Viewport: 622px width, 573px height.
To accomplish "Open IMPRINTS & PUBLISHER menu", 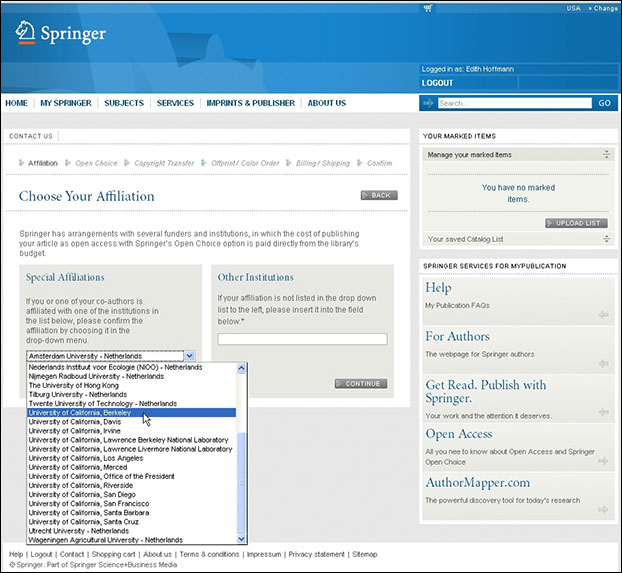I will (251, 103).
